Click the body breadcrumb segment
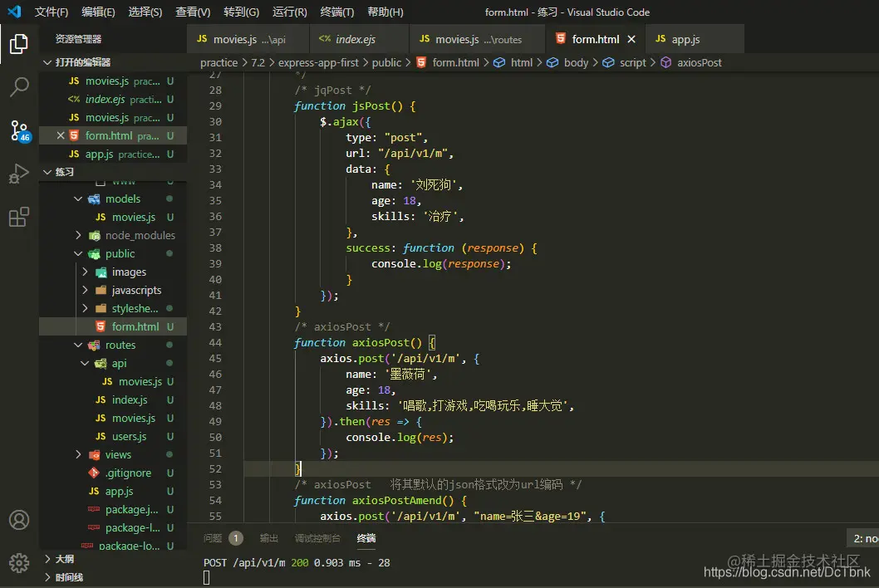 tap(576, 63)
